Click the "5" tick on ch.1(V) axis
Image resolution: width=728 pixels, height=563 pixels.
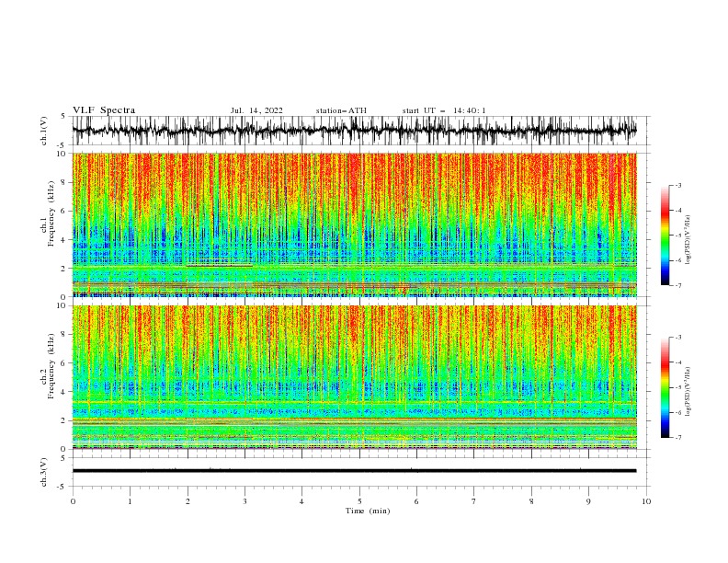[63, 116]
